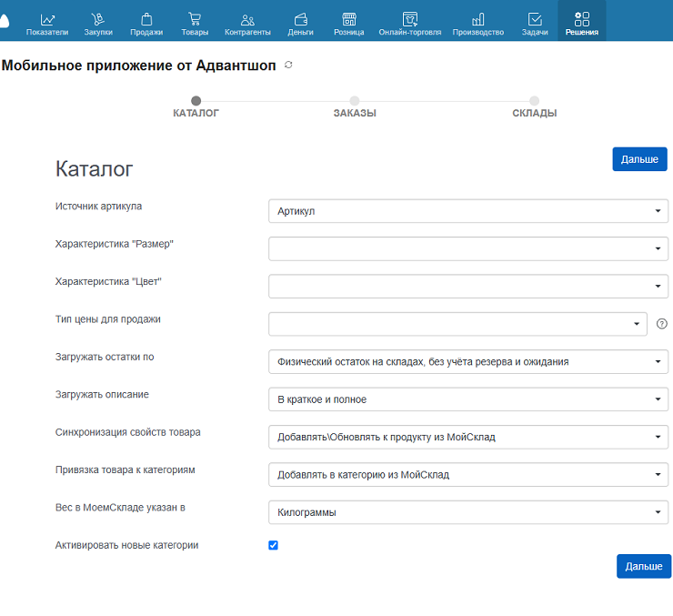Open the Синхронизация свойств товара dropdown
This screenshot has height=616, width=673.
[468, 437]
